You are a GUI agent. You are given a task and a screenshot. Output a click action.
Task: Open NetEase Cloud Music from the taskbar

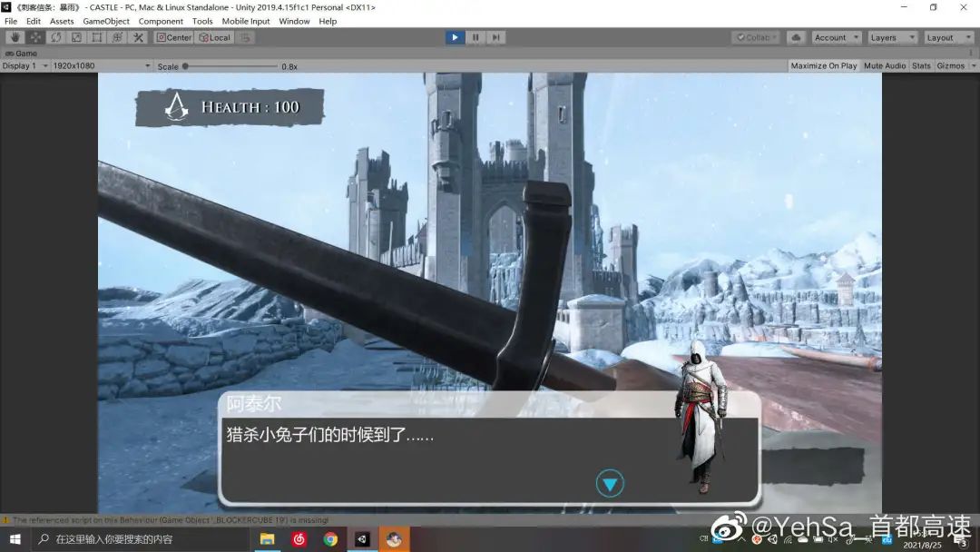click(299, 539)
